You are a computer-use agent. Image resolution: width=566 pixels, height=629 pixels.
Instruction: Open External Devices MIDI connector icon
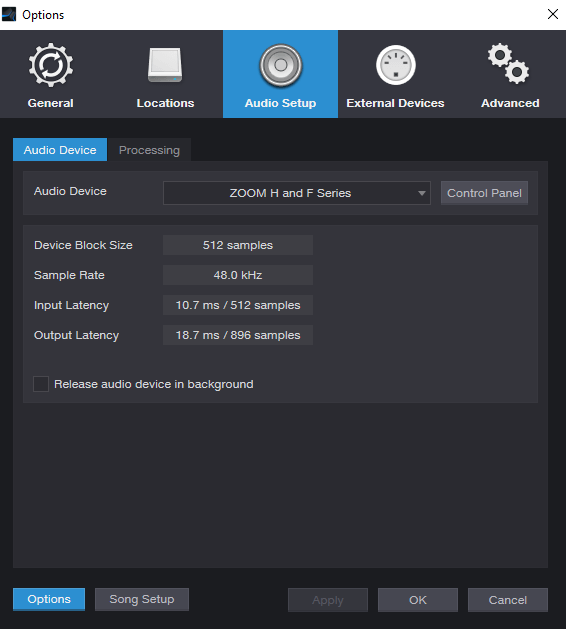coord(396,65)
